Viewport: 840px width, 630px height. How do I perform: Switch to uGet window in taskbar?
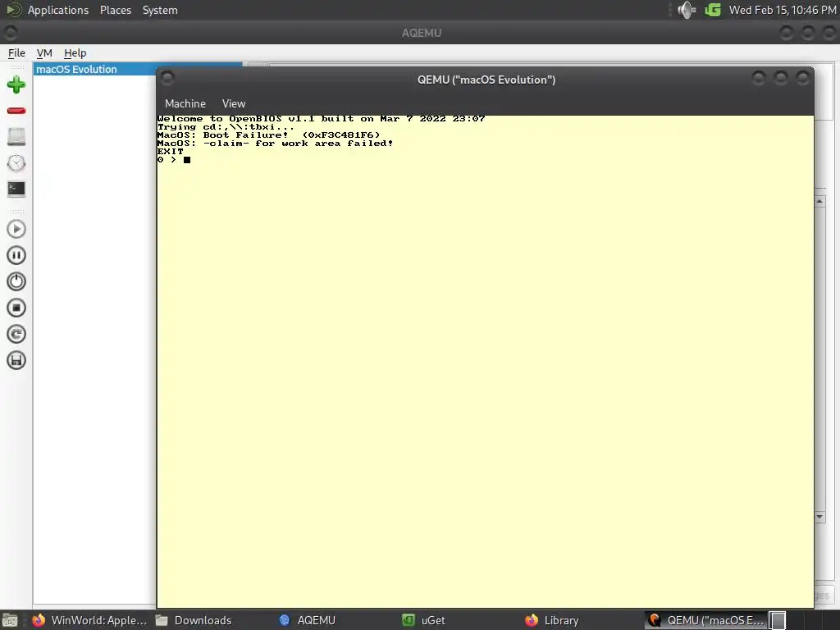pos(424,620)
